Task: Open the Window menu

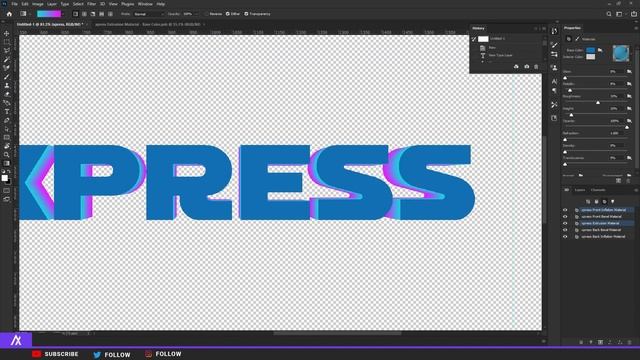Action: pyautogui.click(x=145, y=4)
